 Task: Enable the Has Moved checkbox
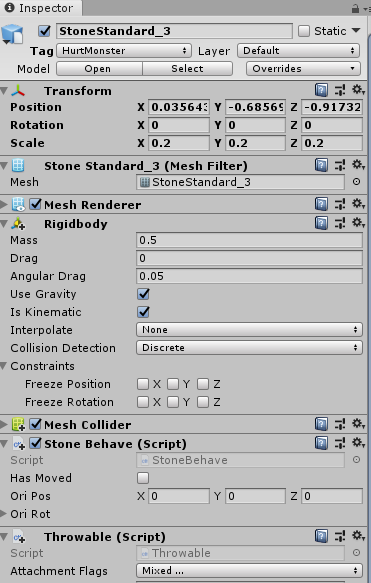point(143,477)
